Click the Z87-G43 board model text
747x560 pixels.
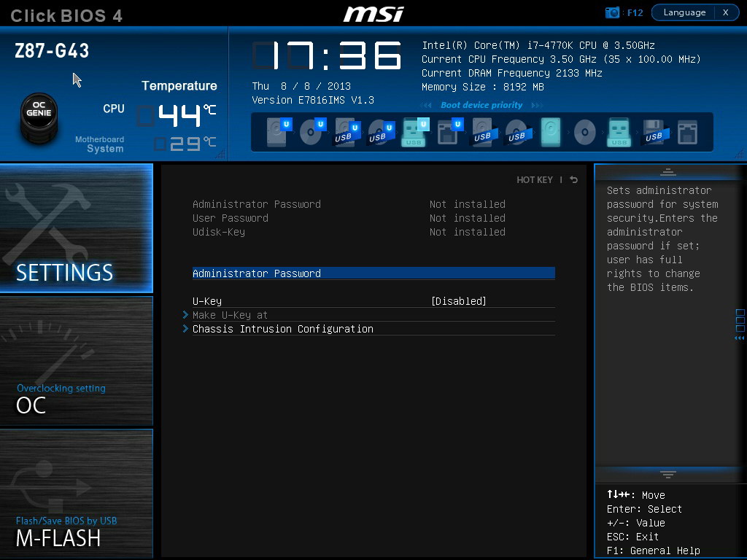[52, 50]
